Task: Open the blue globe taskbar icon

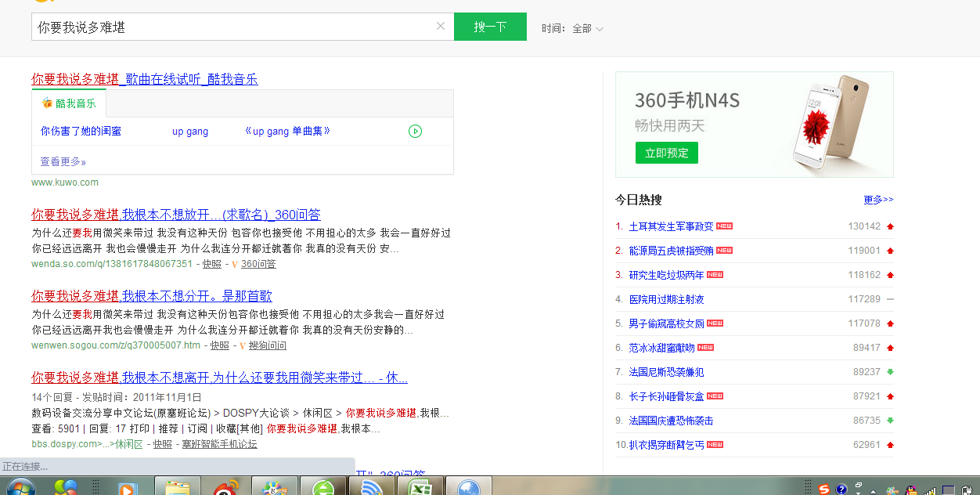Action: tap(469, 486)
